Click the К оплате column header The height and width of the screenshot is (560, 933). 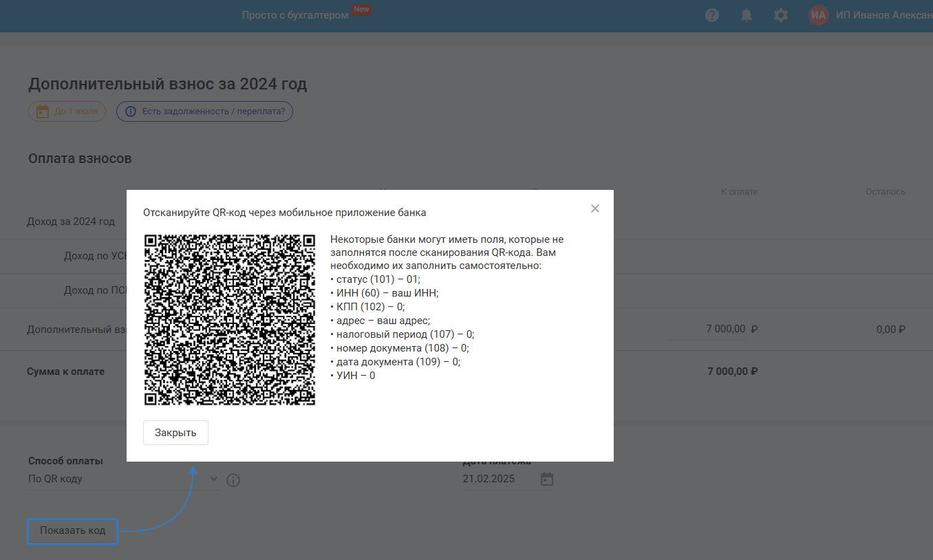(x=739, y=192)
